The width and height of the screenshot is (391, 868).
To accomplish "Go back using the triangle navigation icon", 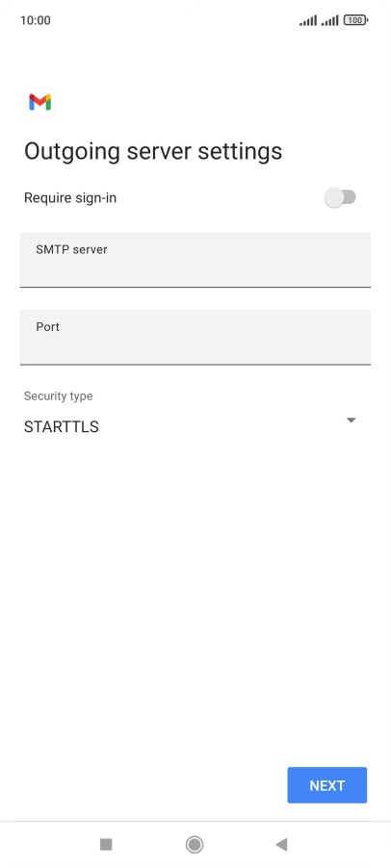I will tap(281, 844).
